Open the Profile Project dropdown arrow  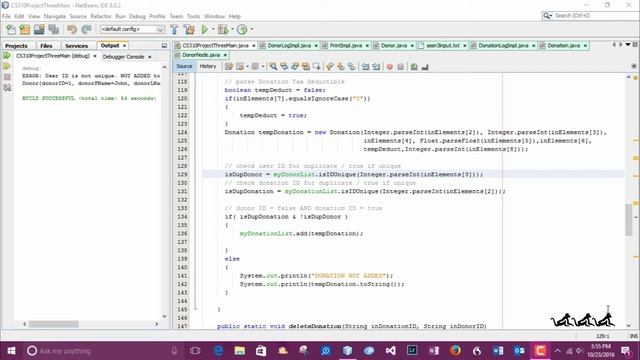click(251, 29)
